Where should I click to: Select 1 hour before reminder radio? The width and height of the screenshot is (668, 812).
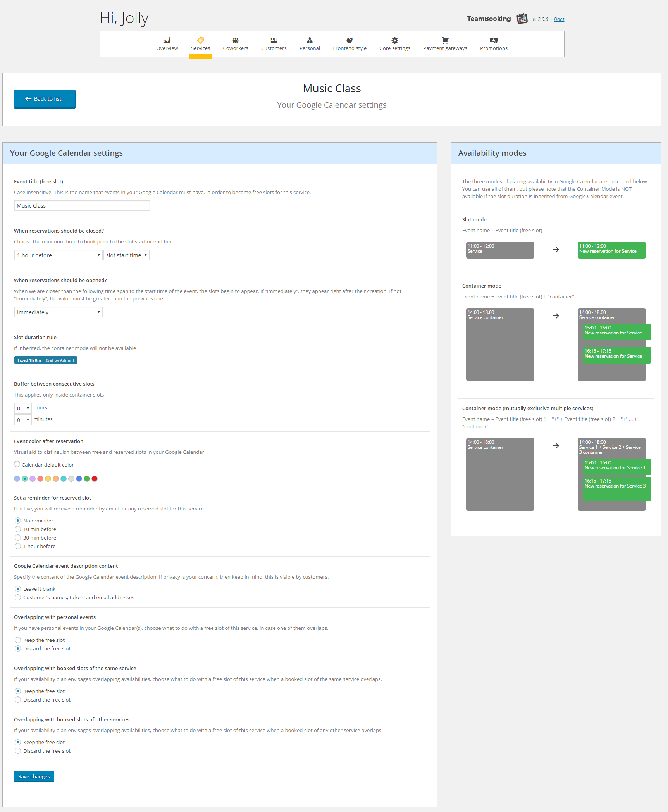click(x=18, y=546)
